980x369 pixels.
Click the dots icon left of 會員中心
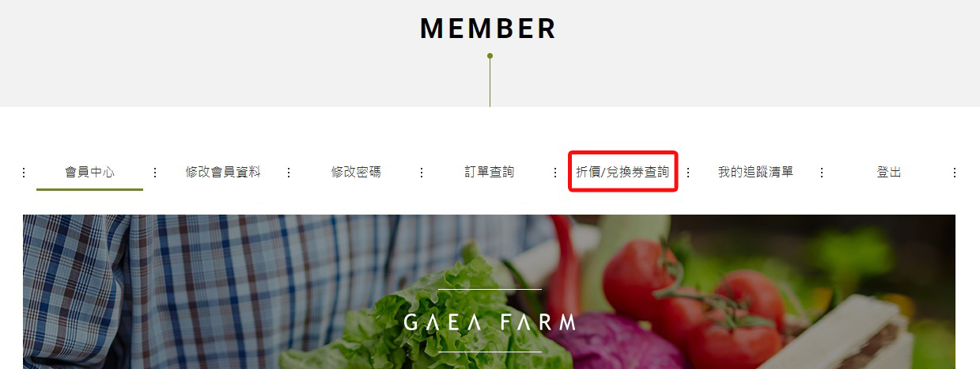[23, 173]
